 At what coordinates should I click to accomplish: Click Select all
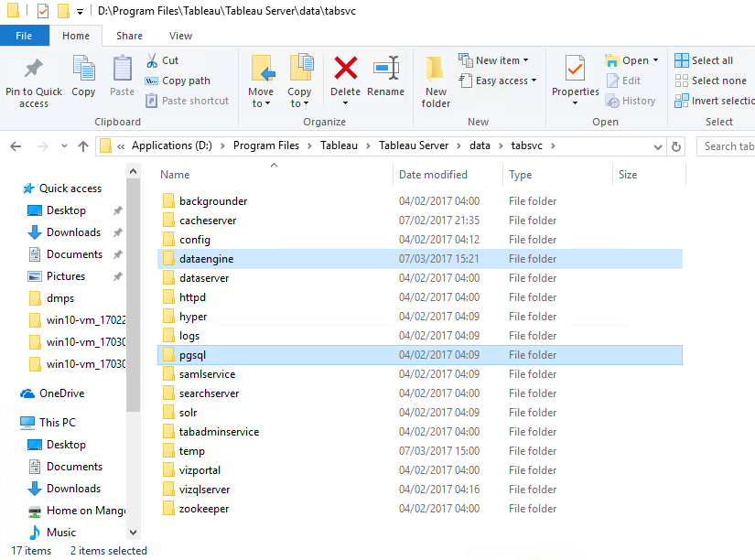click(704, 60)
